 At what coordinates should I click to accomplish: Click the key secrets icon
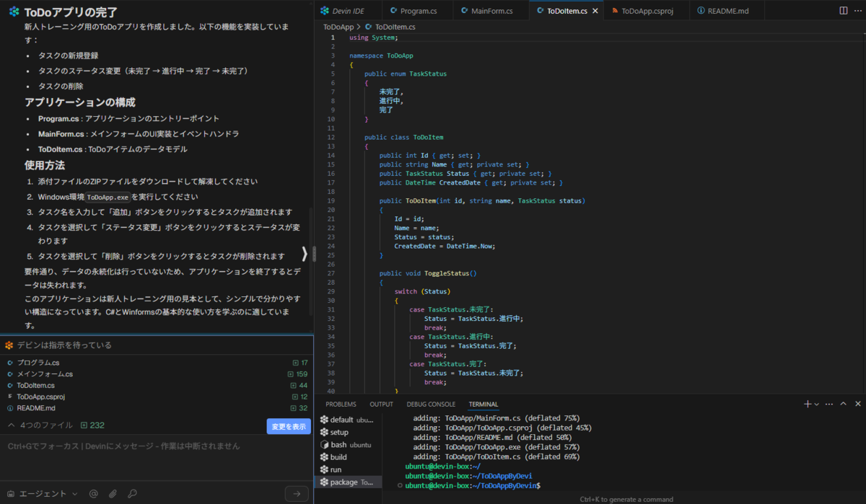click(132, 494)
